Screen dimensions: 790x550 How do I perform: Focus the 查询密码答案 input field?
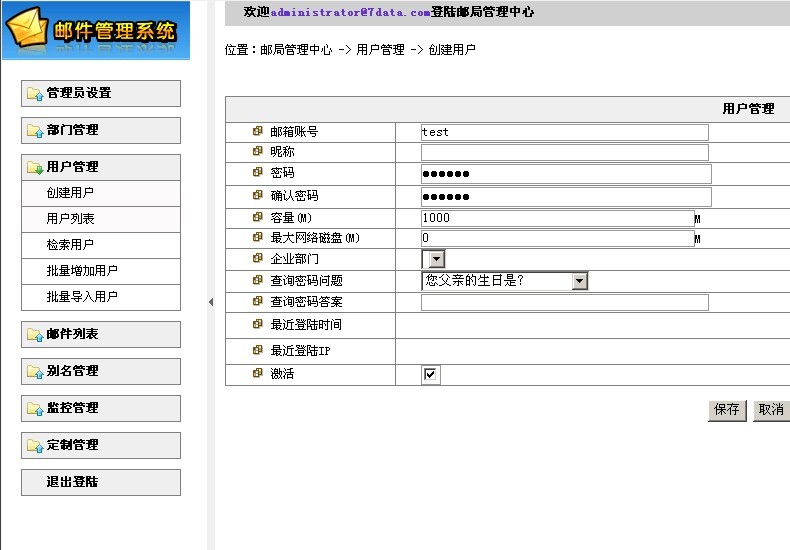565,302
